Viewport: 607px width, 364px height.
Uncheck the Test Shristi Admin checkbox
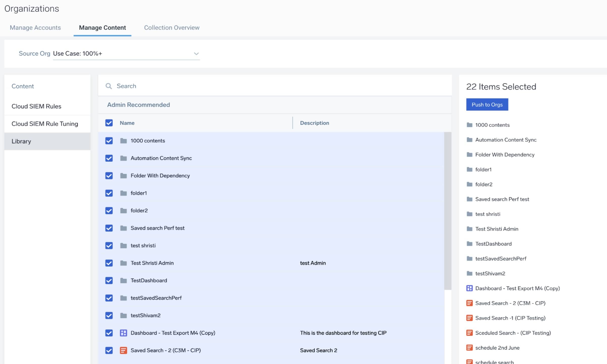click(109, 263)
